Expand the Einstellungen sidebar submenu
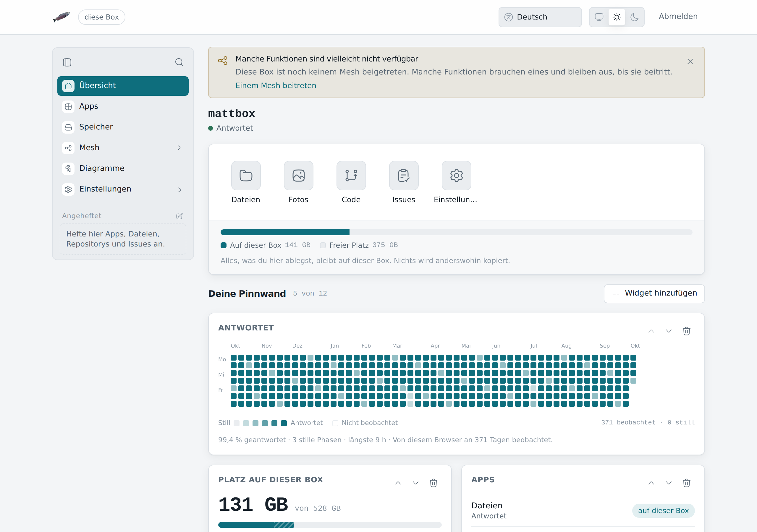 tap(179, 189)
